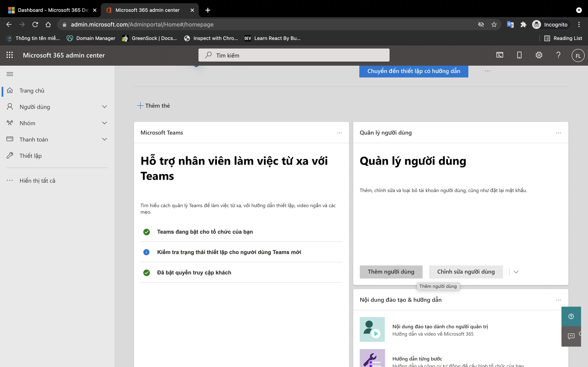Open the feedback chat icon at bottom right

tap(571, 336)
